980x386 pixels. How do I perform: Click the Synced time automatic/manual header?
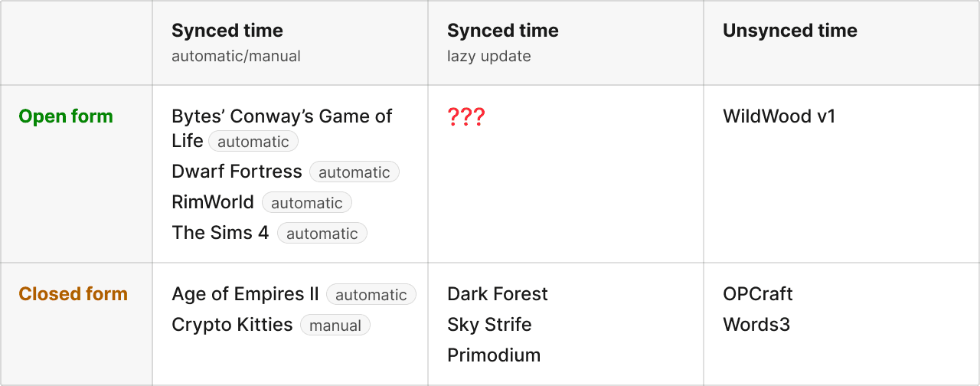point(236,42)
